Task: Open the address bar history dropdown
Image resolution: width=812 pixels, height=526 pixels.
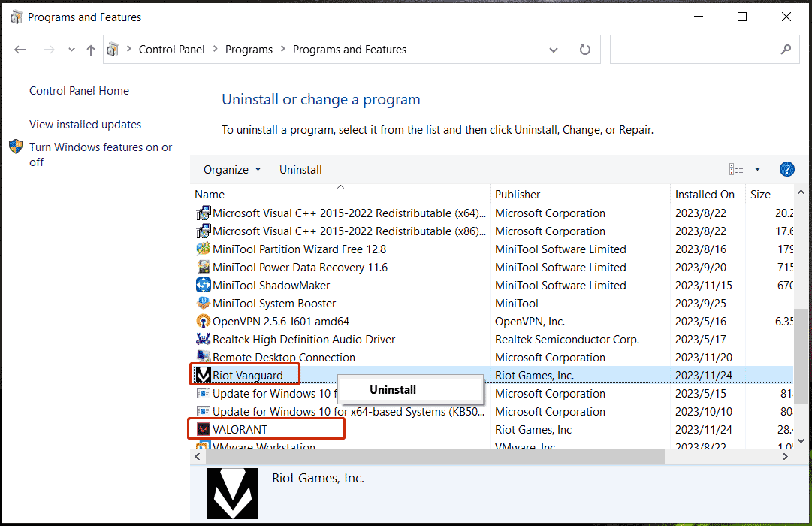Action: point(554,50)
